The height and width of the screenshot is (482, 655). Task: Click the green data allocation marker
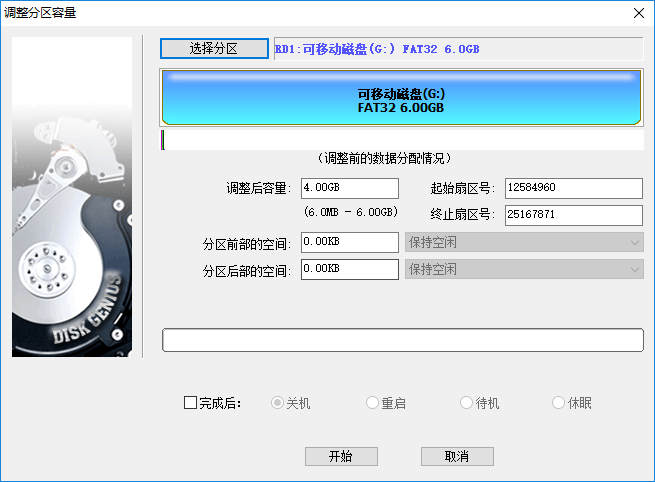(x=162, y=140)
